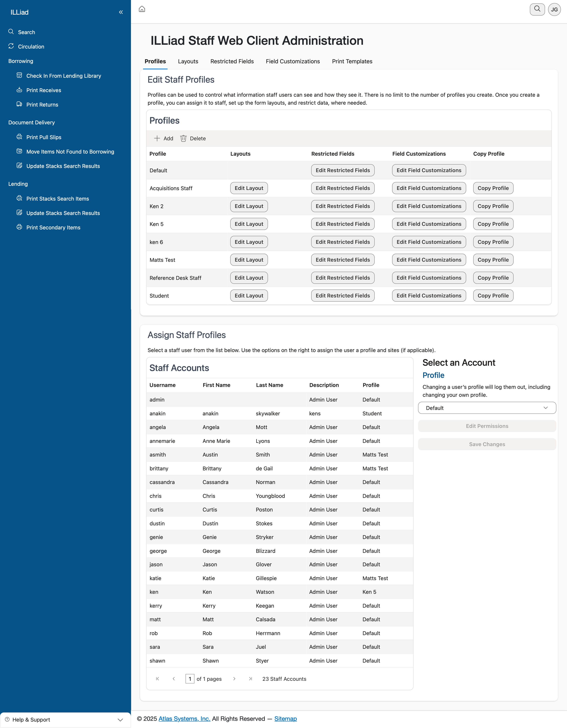This screenshot has width=567, height=728.
Task: Open the Print Templates tab
Action: tap(352, 61)
